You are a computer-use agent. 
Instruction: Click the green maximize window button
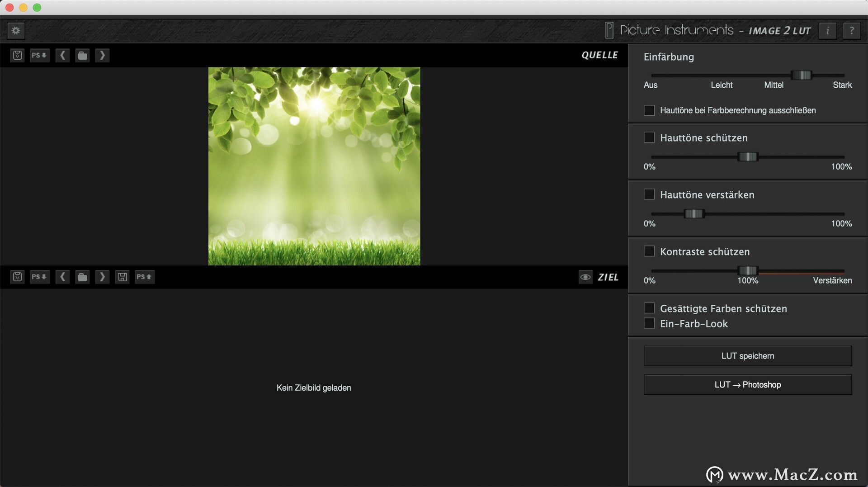[37, 7]
